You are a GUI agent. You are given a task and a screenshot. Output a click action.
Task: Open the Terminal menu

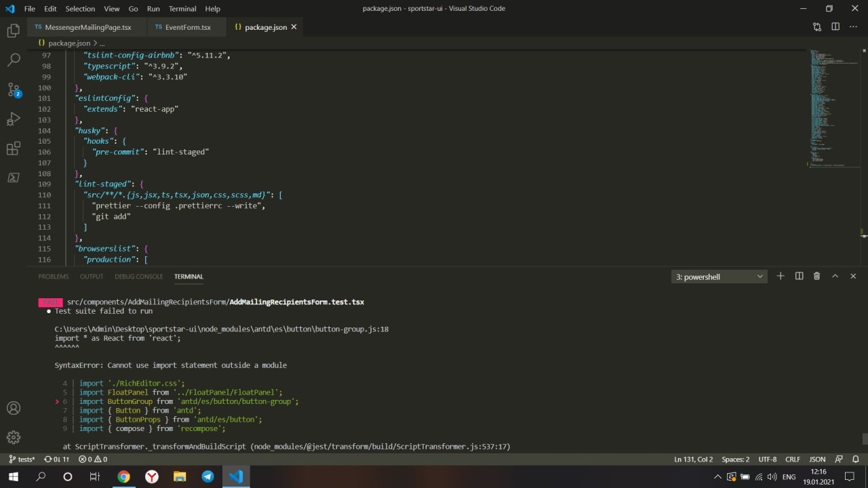point(182,9)
